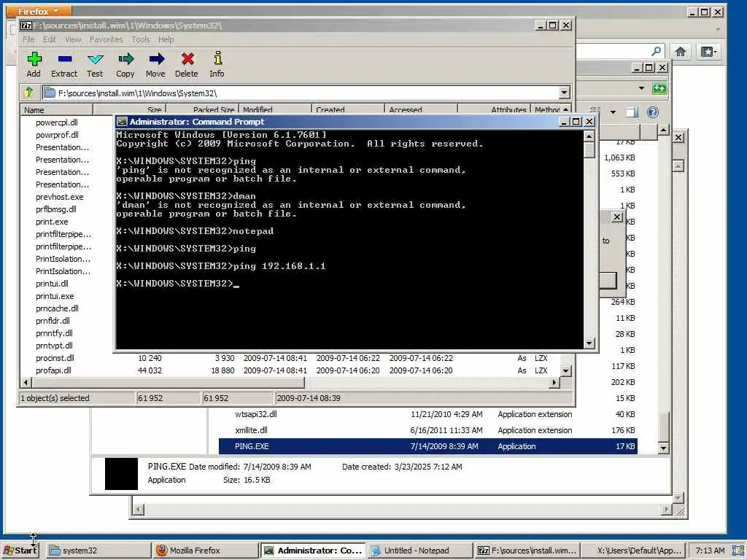Open the Command Prompt system menu icon
This screenshot has height=560, width=747.
coord(122,122)
